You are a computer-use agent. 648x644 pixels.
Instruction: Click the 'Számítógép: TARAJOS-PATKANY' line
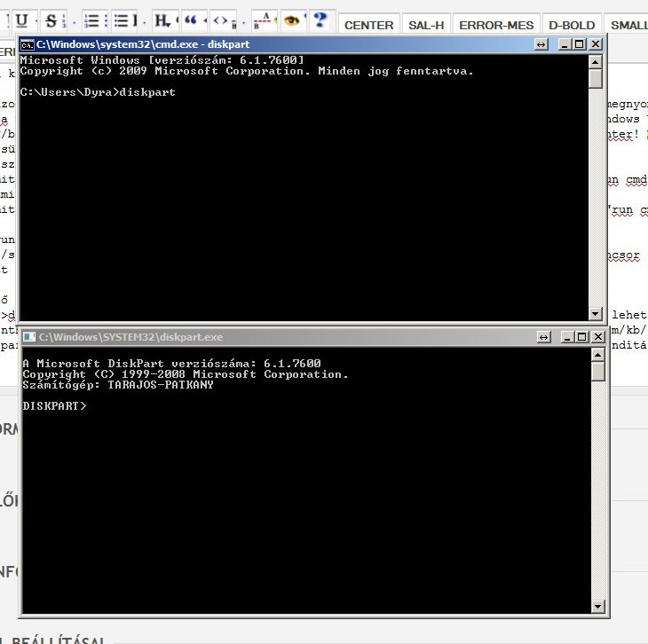[x=118, y=385]
